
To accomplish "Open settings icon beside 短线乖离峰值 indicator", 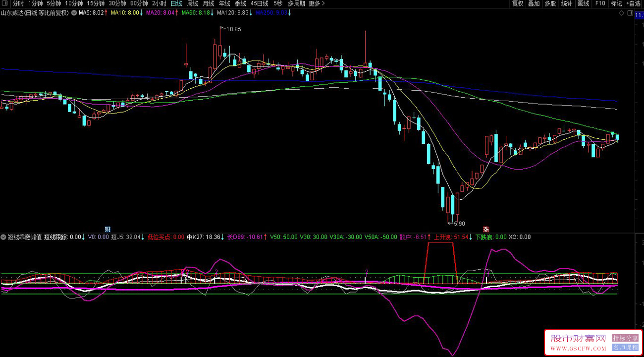I will (x=4, y=237).
